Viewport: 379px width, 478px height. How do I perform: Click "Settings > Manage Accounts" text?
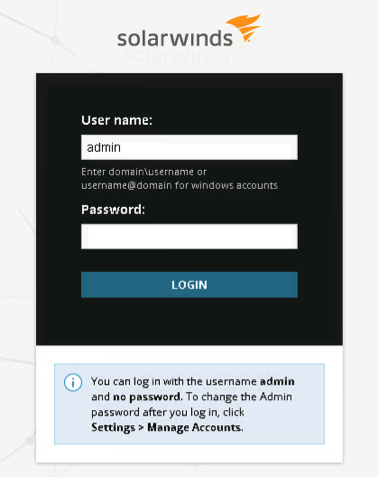[x=167, y=428]
